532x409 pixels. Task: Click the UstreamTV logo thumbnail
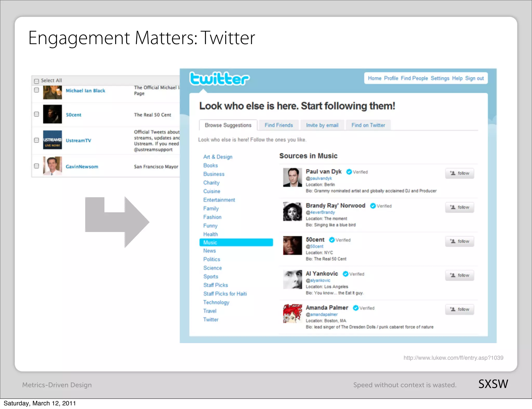(x=52, y=140)
